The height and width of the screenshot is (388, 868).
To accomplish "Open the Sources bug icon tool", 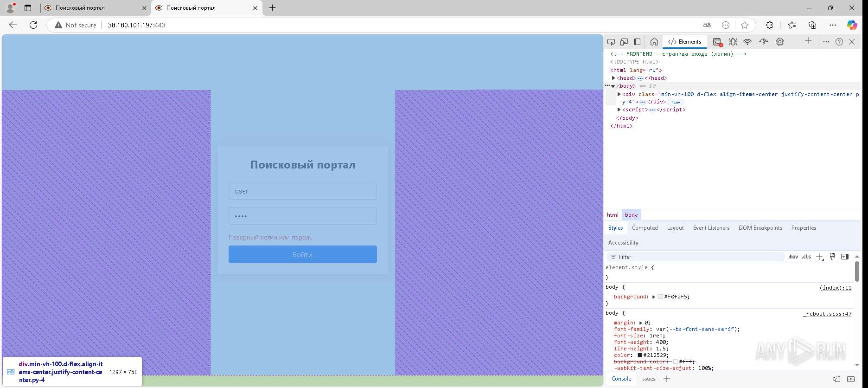I will pos(733,42).
